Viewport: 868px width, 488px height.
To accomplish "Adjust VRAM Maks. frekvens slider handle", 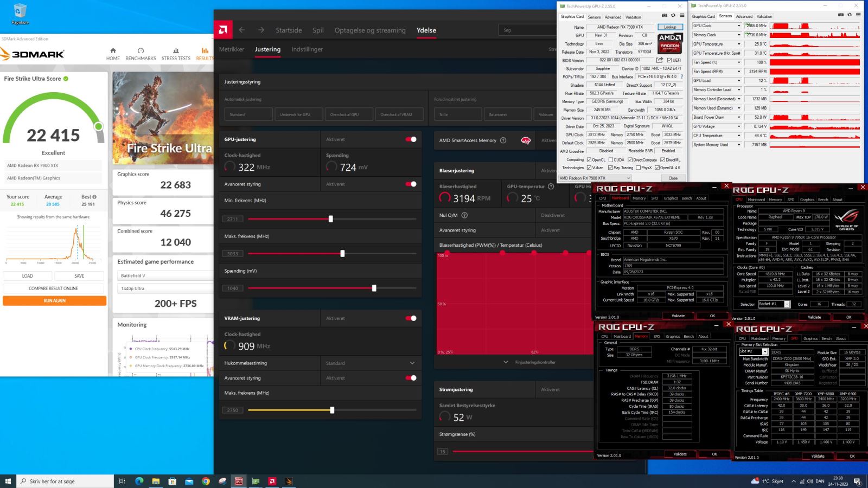I will [x=332, y=410].
